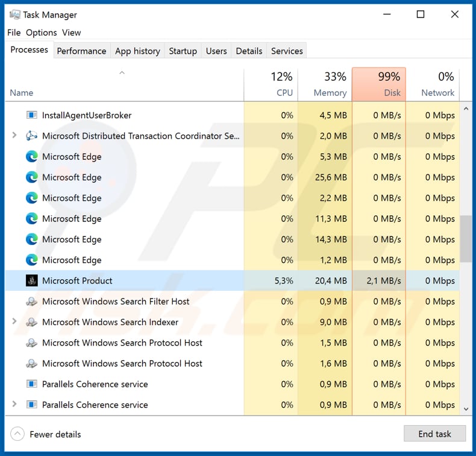The image size is (476, 456).
Task: Collapse view using Fewer details arrow
Action: click(18, 434)
